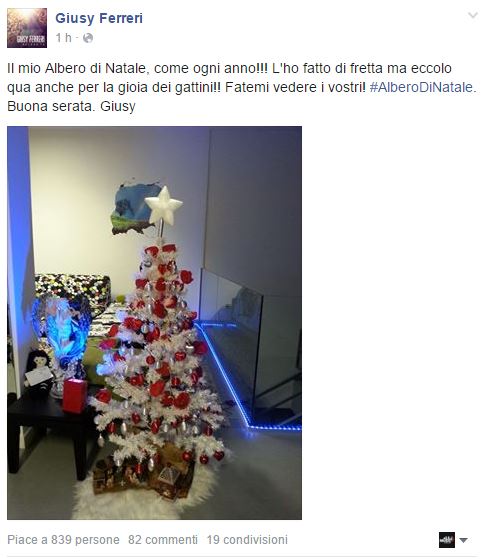Image resolution: width=485 pixels, height=559 pixels.
Task: Click the doll sitting on the table
Action: pyautogui.click(x=38, y=373)
